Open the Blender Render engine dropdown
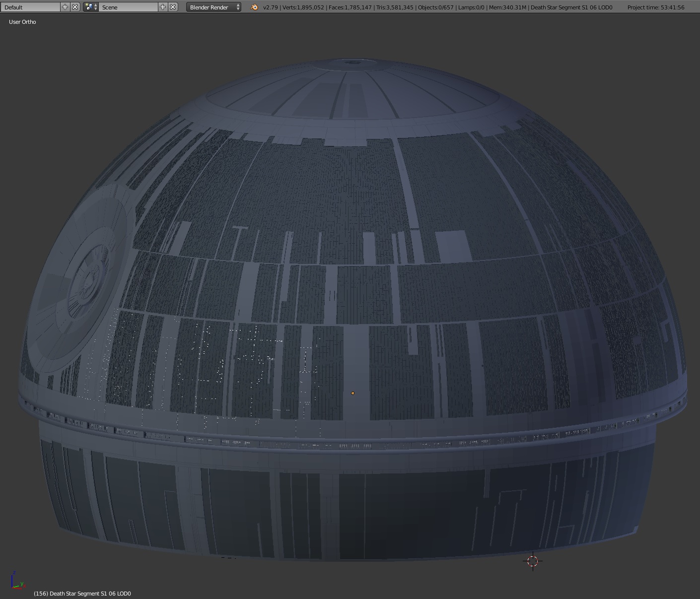This screenshot has height=599, width=700. coord(213,7)
